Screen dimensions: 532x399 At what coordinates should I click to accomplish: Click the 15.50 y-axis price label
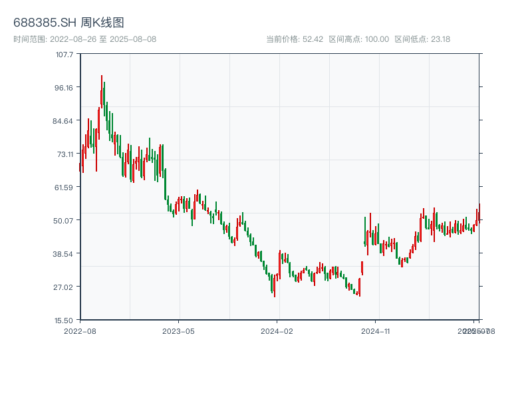(x=64, y=320)
